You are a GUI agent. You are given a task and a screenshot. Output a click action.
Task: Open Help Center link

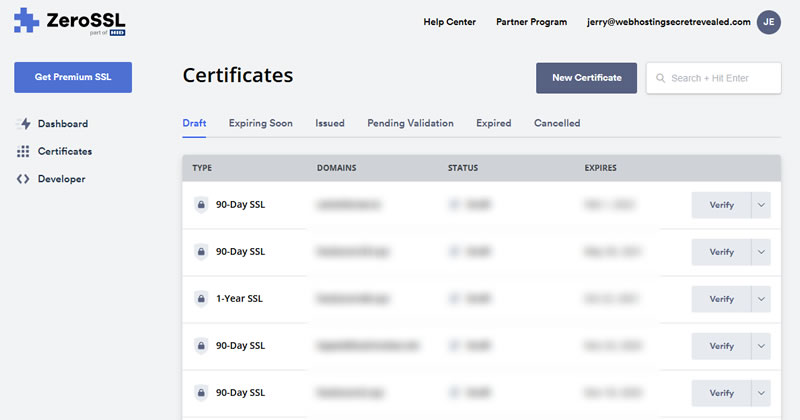tap(449, 22)
